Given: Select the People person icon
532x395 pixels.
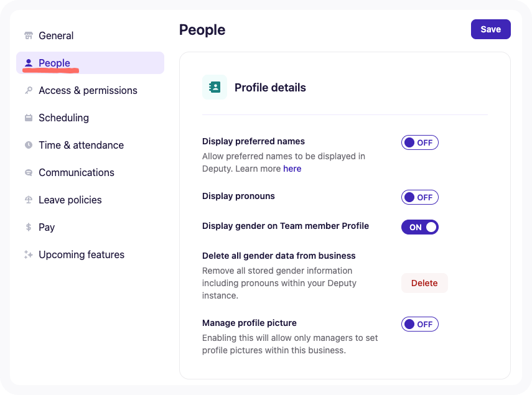Looking at the screenshot, I should coord(29,63).
